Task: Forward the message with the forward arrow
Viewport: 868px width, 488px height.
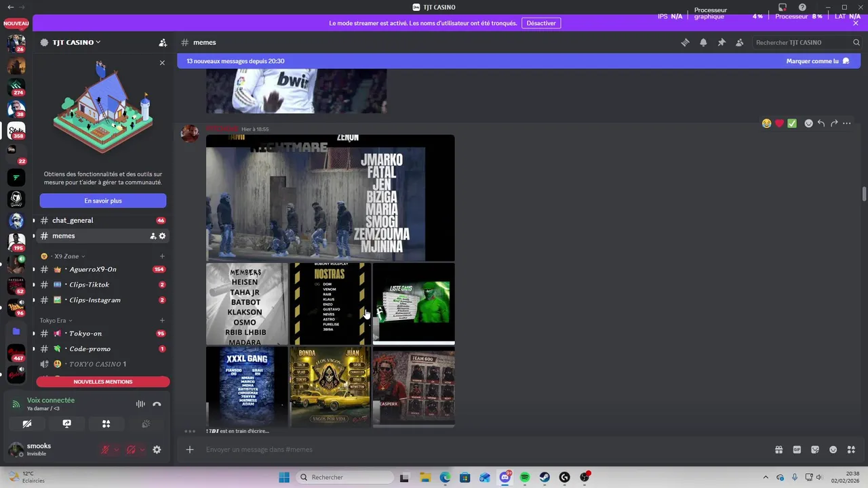Action: [x=834, y=123]
